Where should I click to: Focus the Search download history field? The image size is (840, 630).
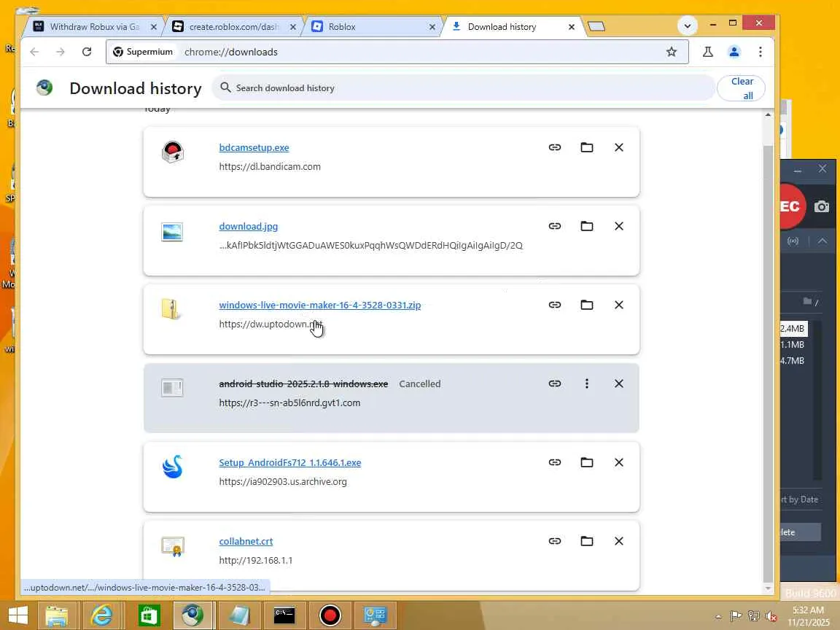464,87
